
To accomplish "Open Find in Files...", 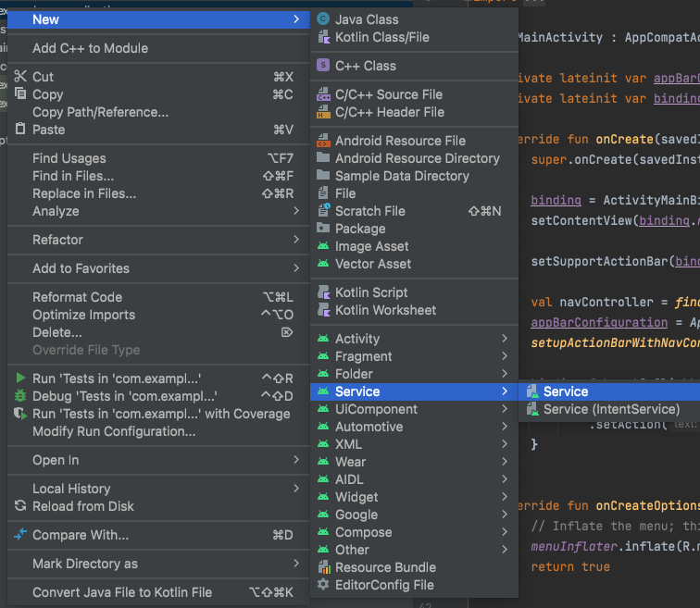I will coord(158,176).
